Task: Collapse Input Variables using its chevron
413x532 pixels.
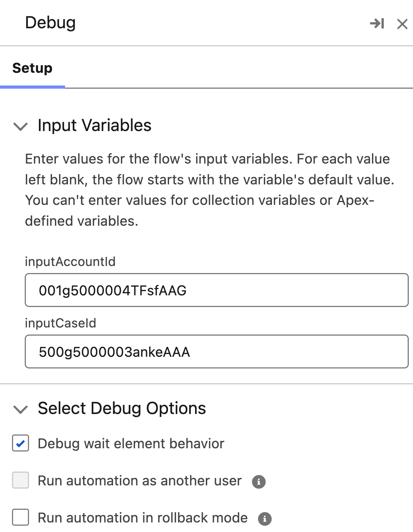Action: point(20,126)
